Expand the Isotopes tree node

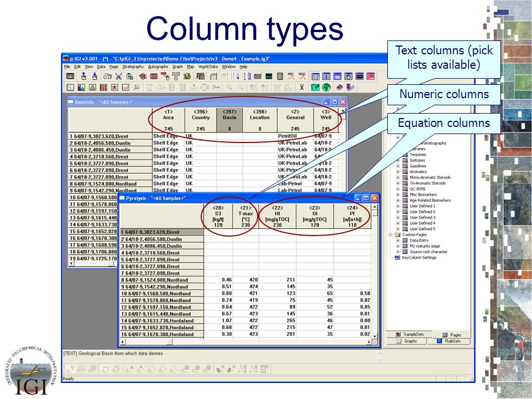pos(398,161)
